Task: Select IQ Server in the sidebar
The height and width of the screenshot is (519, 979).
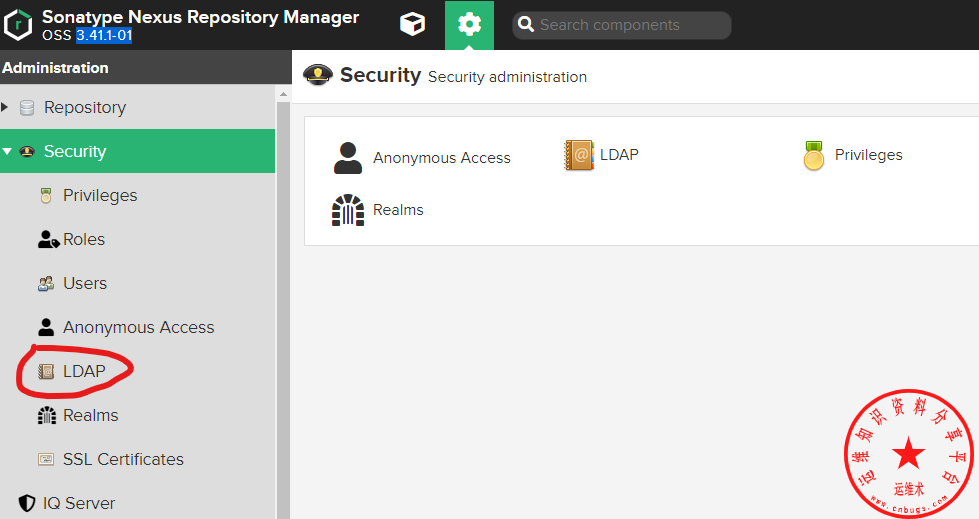Action: tap(78, 503)
